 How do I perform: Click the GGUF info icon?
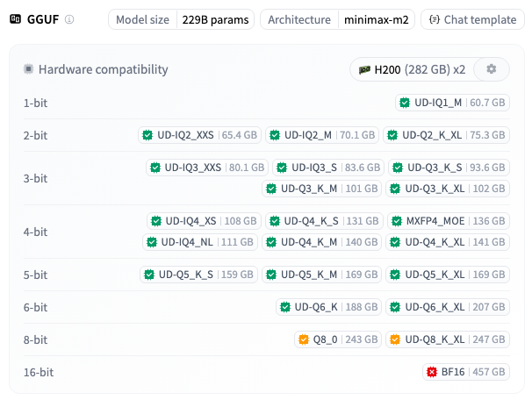point(69,19)
